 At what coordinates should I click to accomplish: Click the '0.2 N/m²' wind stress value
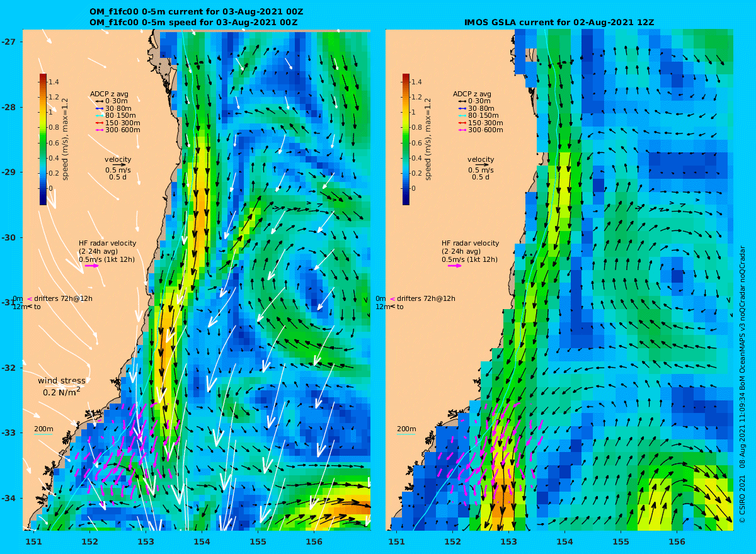tap(62, 392)
